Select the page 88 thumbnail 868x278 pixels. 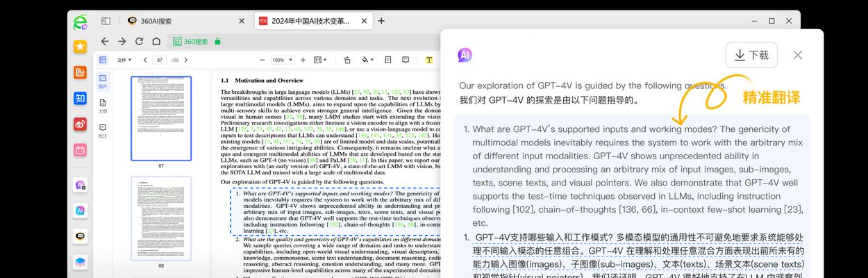pos(161,218)
